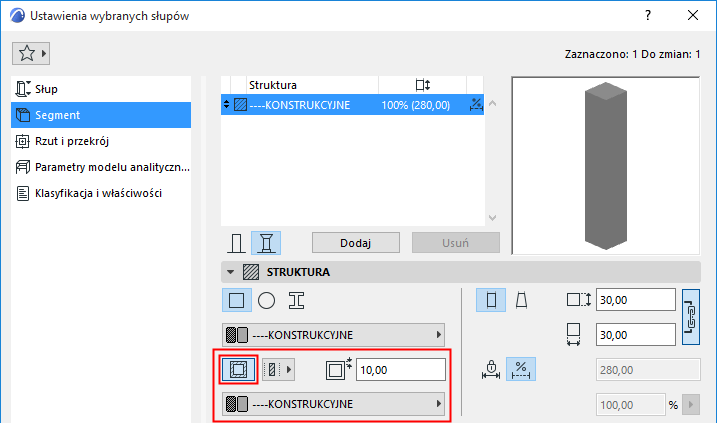The width and height of the screenshot is (717, 423).
Task: Open core building material KONSTRUKCYJNE dropdown
Action: pos(333,335)
